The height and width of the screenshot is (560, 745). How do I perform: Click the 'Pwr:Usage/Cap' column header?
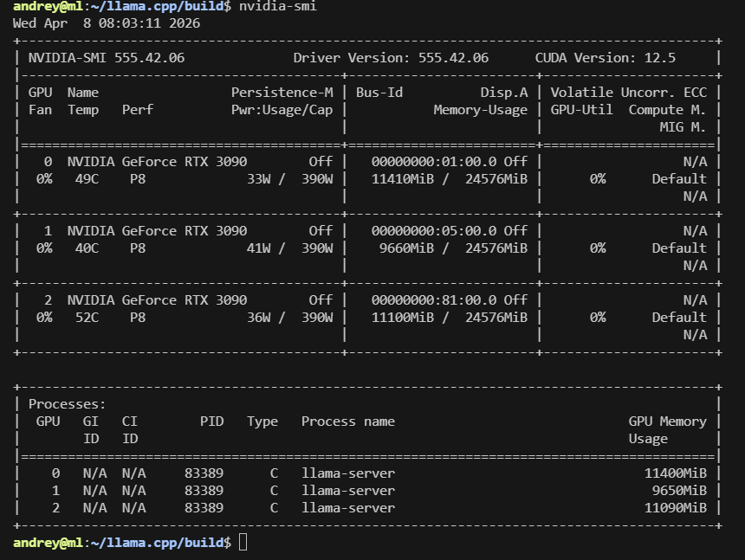point(282,110)
